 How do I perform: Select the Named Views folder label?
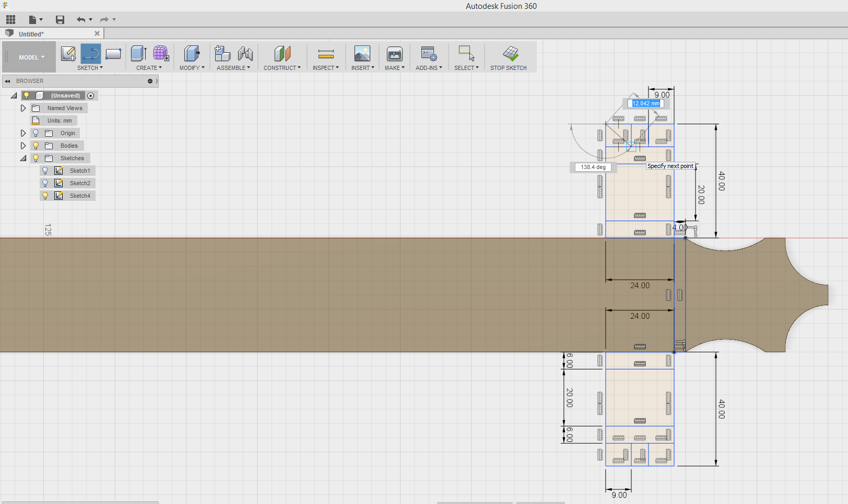tap(65, 108)
